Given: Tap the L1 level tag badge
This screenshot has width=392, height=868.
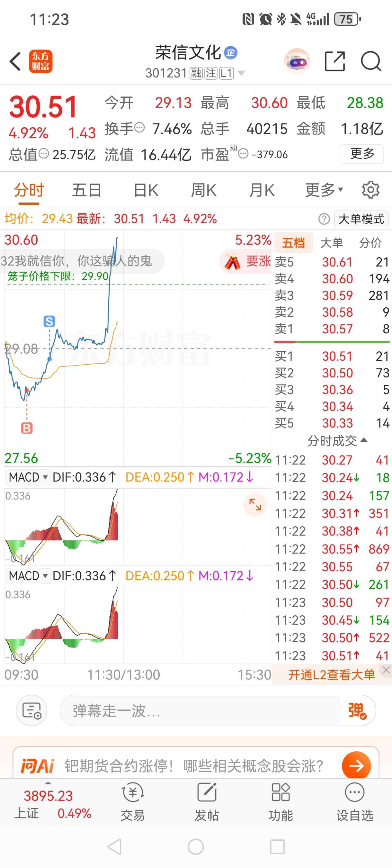Looking at the screenshot, I should pos(226,73).
